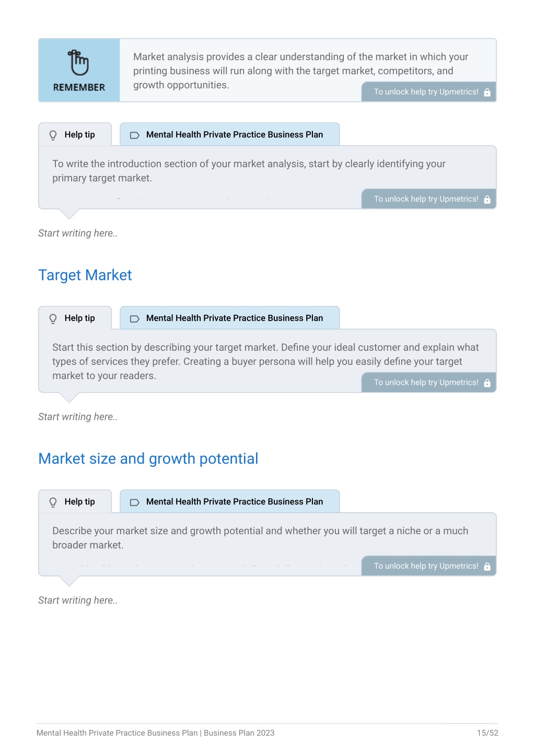Image resolution: width=535 pixels, height=756 pixels.
Task: Click 'Start writing here..' below Market size help tip
Action: (x=78, y=600)
